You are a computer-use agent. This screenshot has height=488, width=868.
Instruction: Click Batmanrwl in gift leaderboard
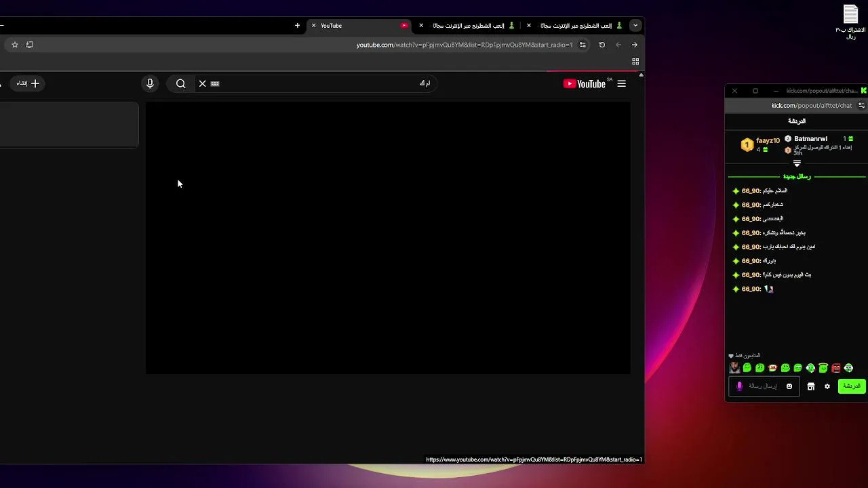[x=810, y=139]
